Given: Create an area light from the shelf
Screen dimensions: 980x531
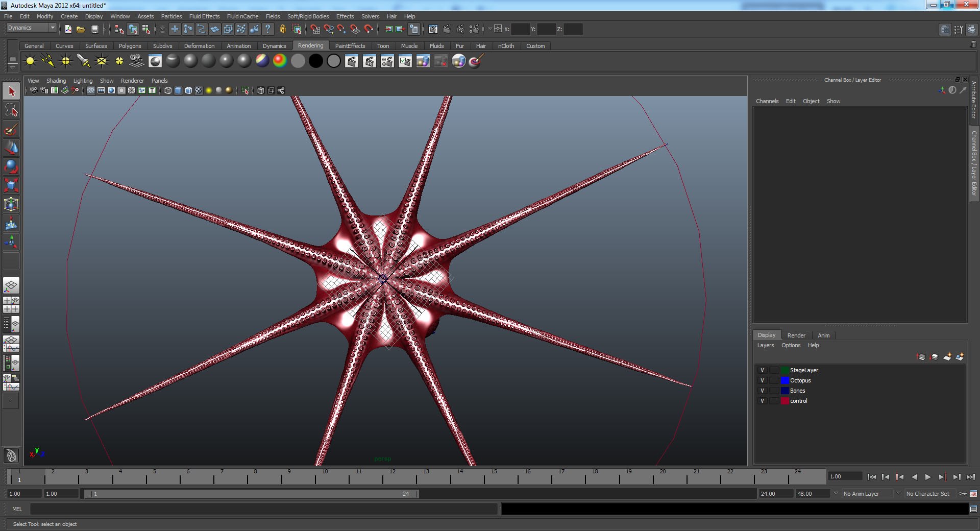Looking at the screenshot, I should tap(102, 61).
